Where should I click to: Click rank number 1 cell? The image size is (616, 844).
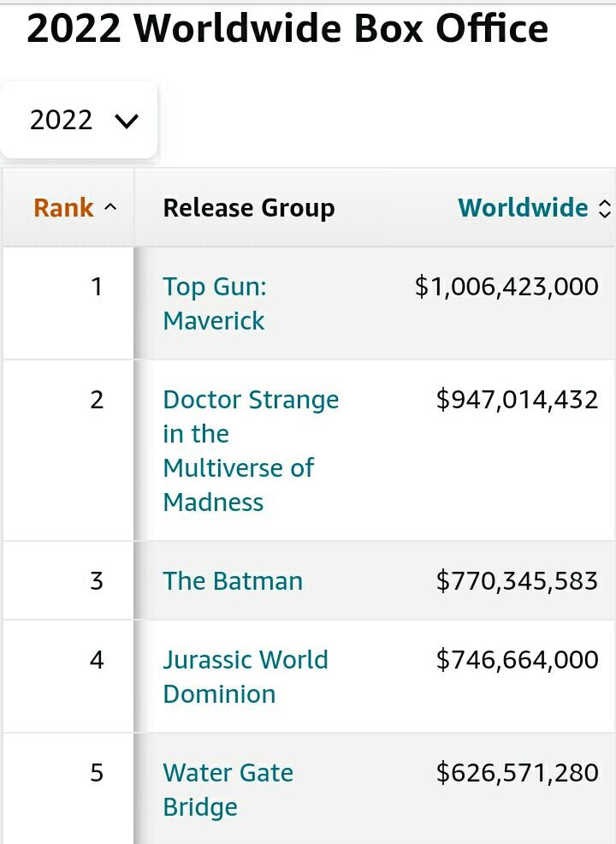click(97, 287)
